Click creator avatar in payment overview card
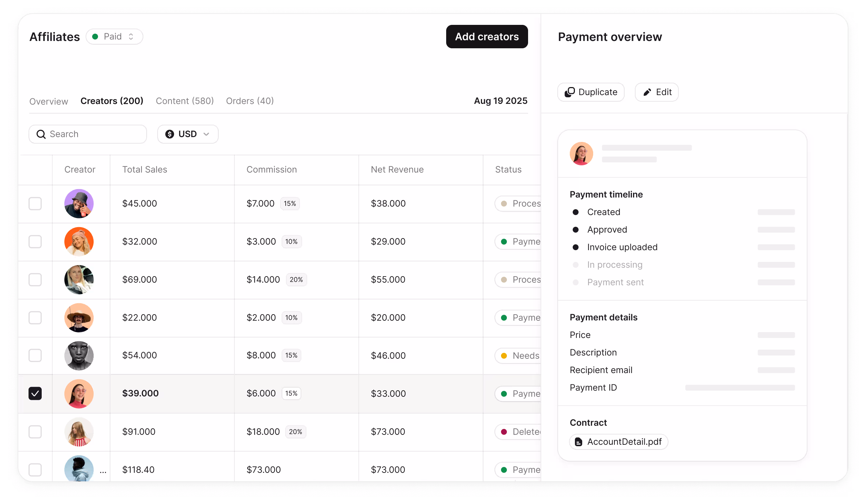 click(581, 154)
